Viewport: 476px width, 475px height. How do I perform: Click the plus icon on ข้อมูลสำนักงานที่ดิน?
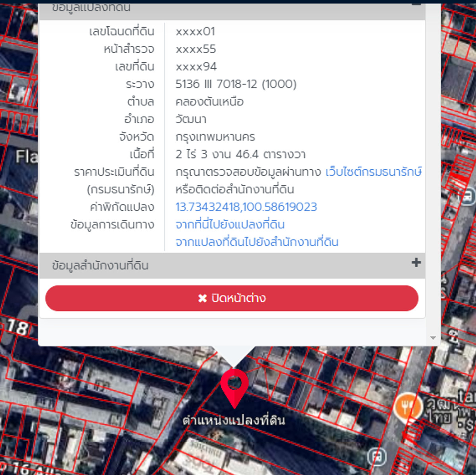(x=416, y=262)
